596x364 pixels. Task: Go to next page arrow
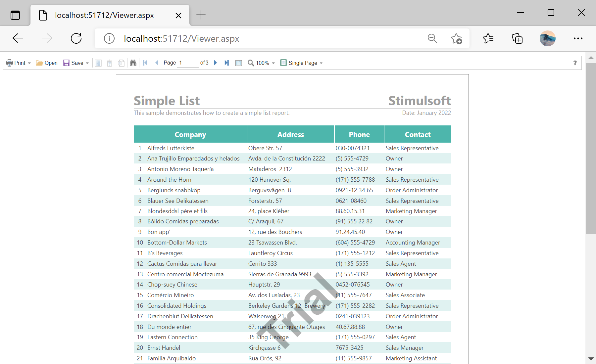point(216,63)
